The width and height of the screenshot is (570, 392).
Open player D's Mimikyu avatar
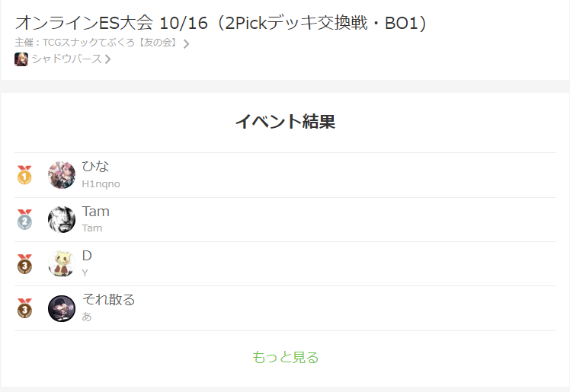pos(62,264)
